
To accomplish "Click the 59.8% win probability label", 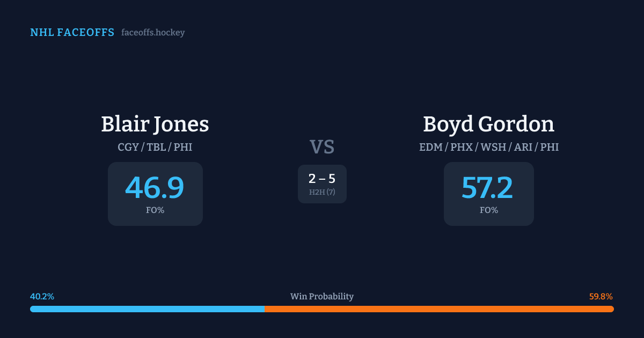I will coord(601,297).
